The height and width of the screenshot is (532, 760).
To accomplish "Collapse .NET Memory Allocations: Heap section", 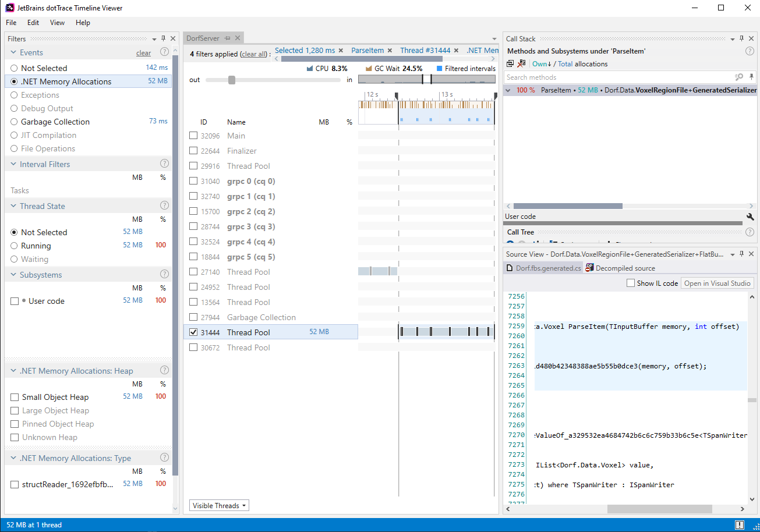I will coord(13,371).
